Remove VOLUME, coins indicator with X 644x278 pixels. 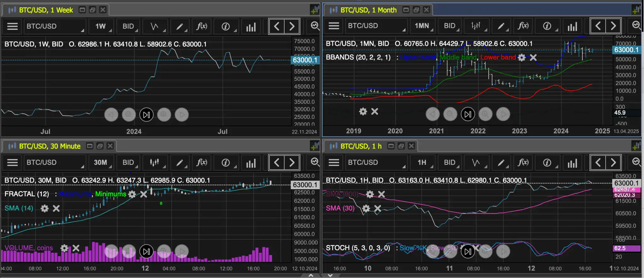tap(76, 248)
